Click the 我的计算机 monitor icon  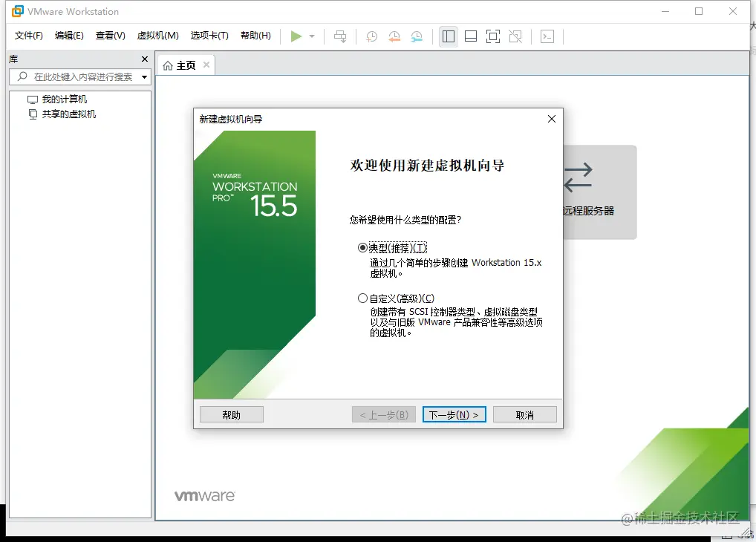point(32,99)
